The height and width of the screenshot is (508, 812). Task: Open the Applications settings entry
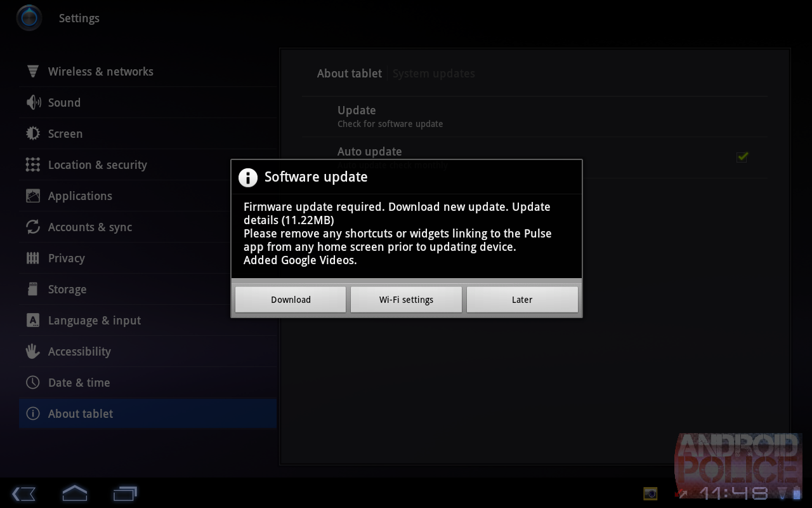coord(148,196)
